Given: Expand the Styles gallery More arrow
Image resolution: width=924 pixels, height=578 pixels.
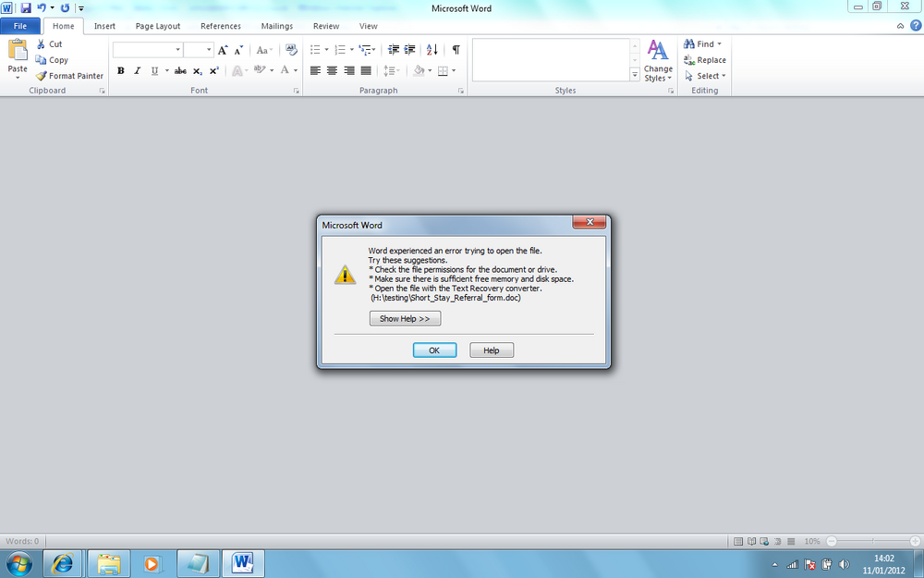Looking at the screenshot, I should 635,75.
